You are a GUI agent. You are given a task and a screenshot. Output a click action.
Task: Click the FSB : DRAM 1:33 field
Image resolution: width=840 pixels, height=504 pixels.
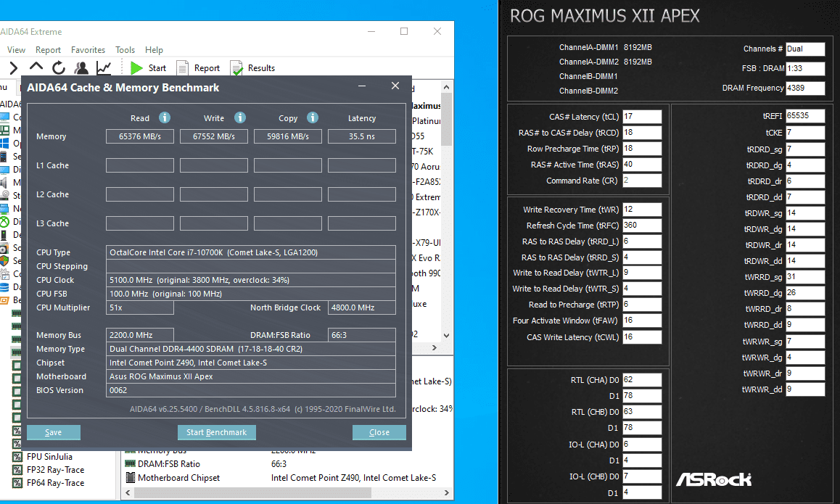pyautogui.click(x=805, y=69)
